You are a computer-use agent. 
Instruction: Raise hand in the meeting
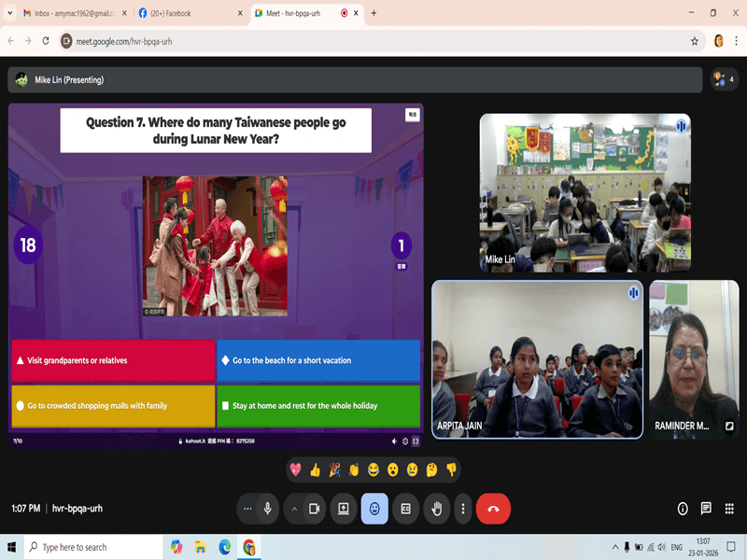[x=436, y=509]
